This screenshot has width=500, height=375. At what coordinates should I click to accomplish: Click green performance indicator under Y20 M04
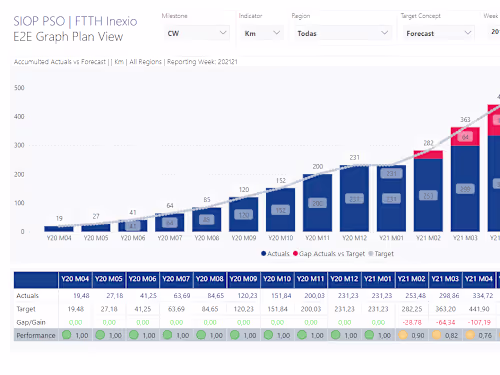pos(67,335)
